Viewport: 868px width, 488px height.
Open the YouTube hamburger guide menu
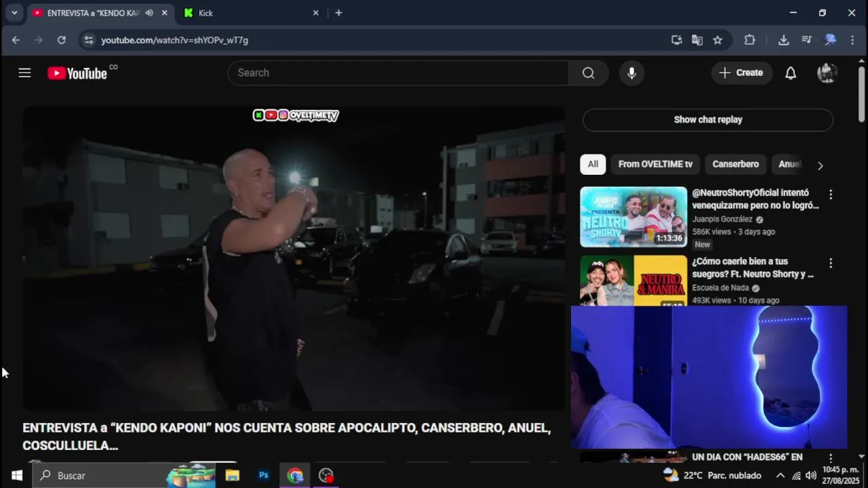pos(24,73)
